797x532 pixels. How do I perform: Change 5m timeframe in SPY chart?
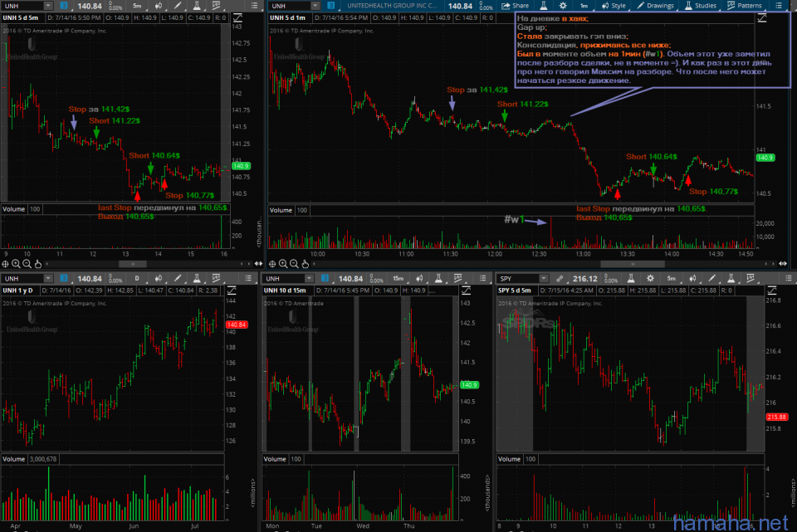(672, 278)
